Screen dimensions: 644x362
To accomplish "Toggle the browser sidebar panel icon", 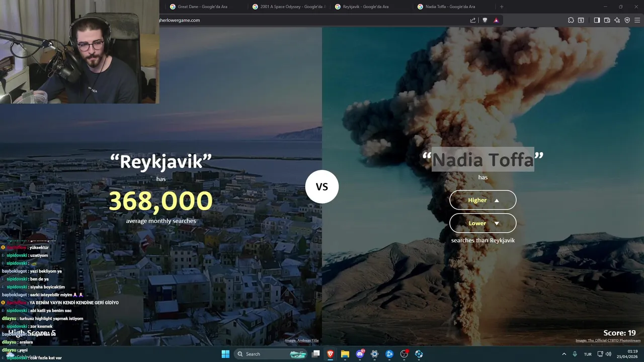I will [x=597, y=20].
